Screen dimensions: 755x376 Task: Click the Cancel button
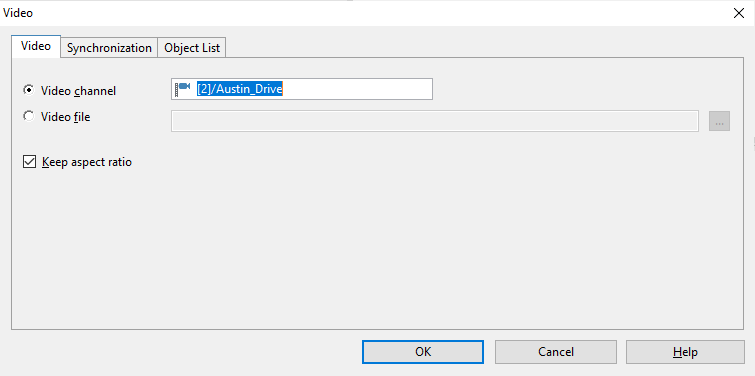click(x=556, y=352)
